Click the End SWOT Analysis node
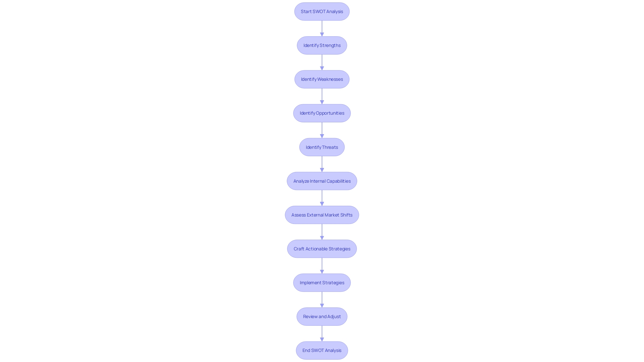644x362 pixels. click(x=322, y=350)
